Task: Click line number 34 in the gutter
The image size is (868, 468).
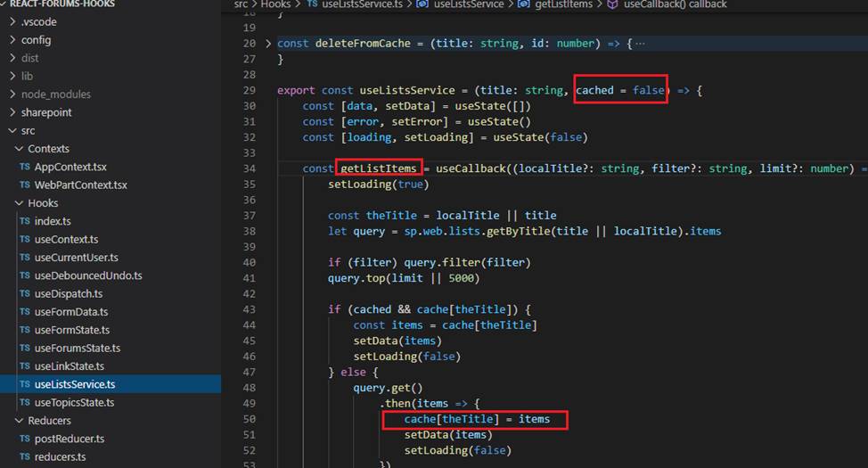Action: click(249, 168)
